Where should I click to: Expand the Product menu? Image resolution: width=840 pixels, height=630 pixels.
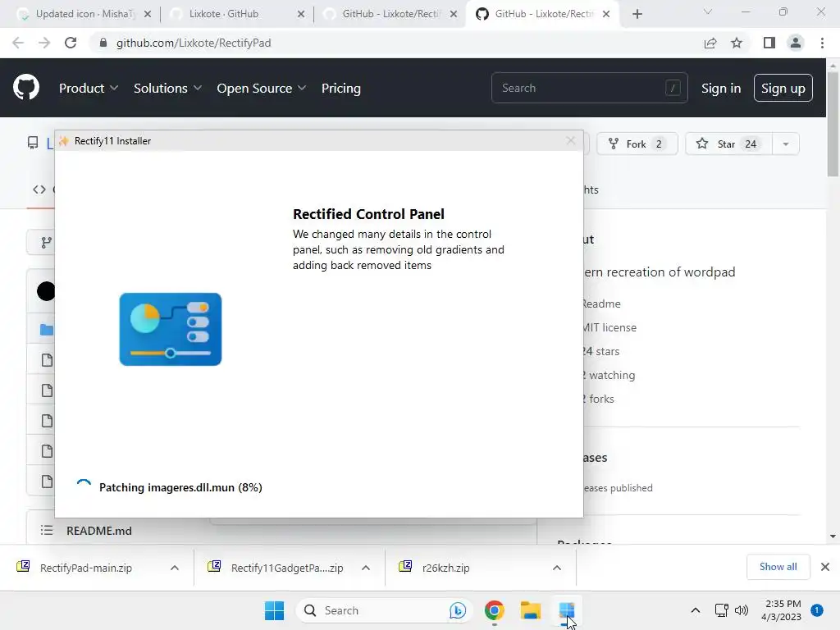point(89,88)
